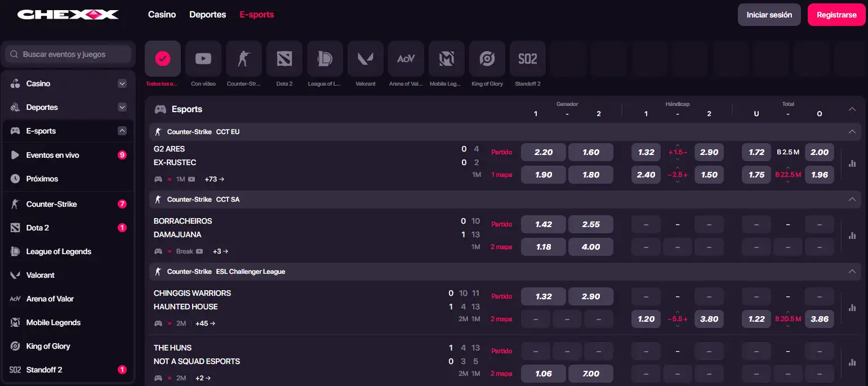Open statistics icon for BORRACHEIROS match
The image size is (868, 386).
click(852, 236)
